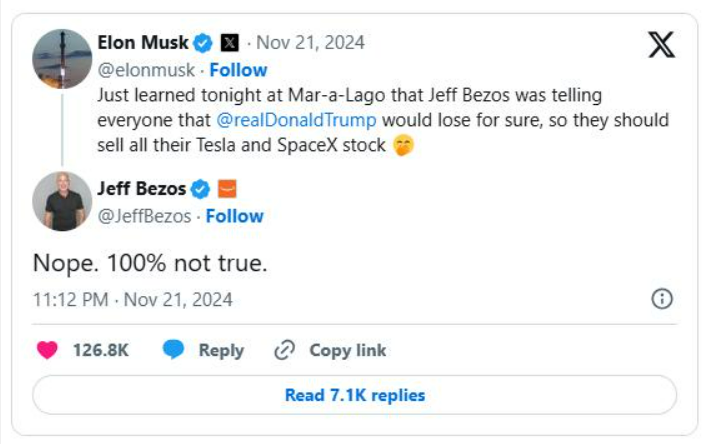The height and width of the screenshot is (444, 711).
Task: Click the Elon Musk display name
Action: point(142,42)
